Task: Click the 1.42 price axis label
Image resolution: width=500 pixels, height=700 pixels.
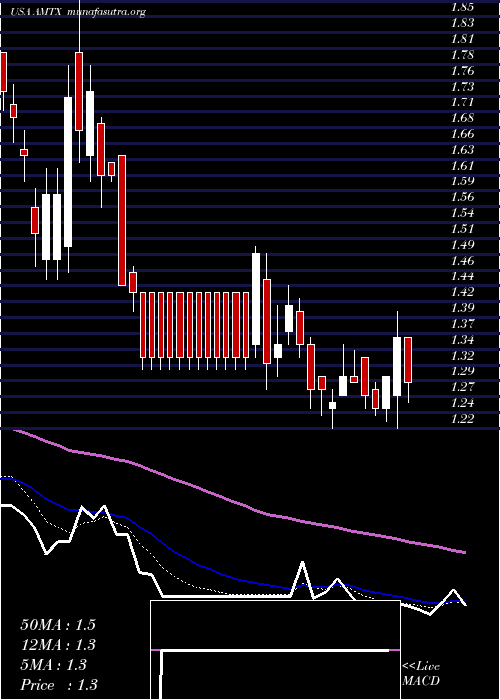Action: coord(462,292)
